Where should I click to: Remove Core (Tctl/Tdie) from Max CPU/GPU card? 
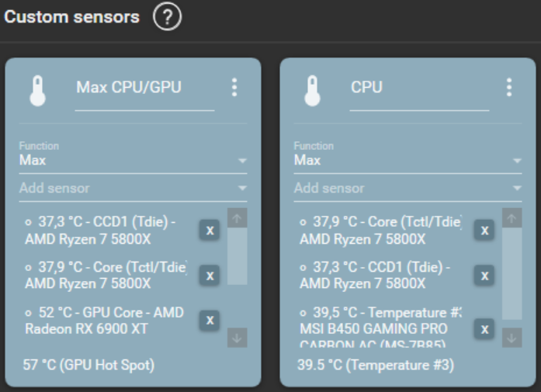pos(210,275)
